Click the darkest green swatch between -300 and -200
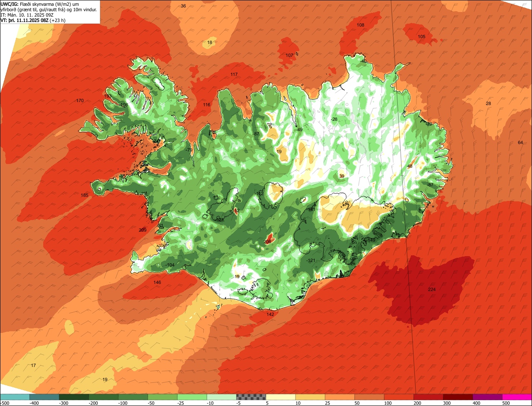532x406 pixels. tap(74, 397)
